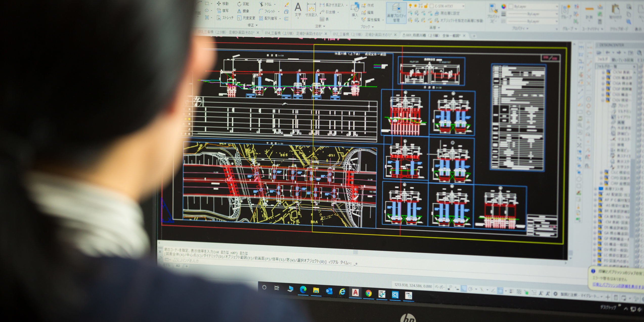Expand the 画層 (Layers) panel
Image resolution: width=644 pixels, height=322 pixels.
tap(435, 27)
